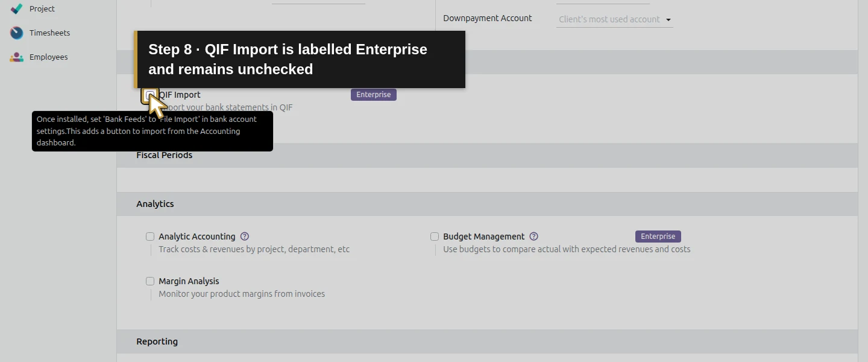
Task: Click the Analytic Accounting help icon
Action: 245,237
